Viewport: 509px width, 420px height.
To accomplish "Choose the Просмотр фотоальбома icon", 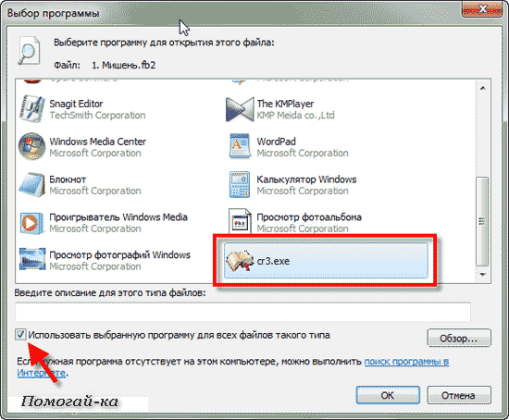I will point(240,221).
